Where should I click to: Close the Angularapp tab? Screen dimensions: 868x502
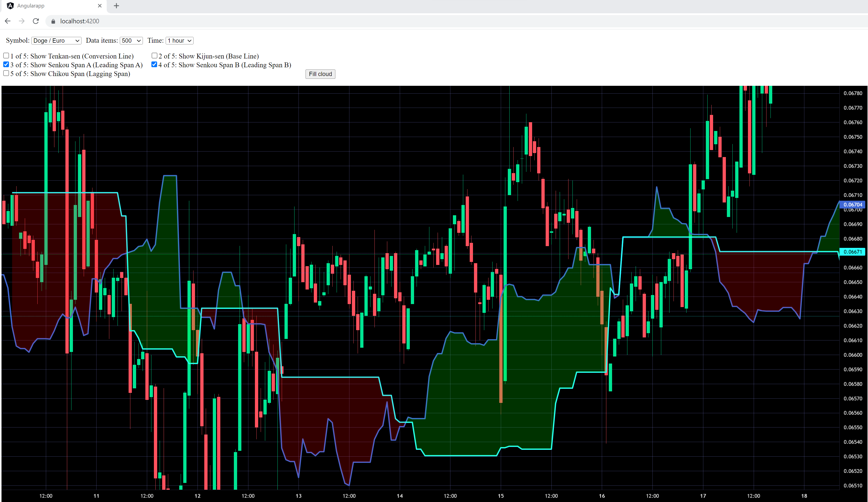click(100, 6)
